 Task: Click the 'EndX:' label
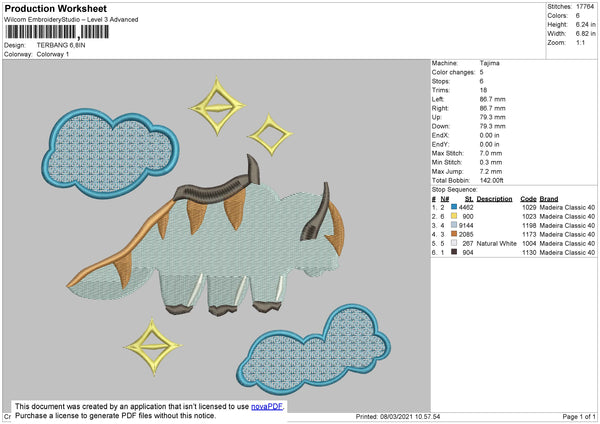tap(440, 135)
